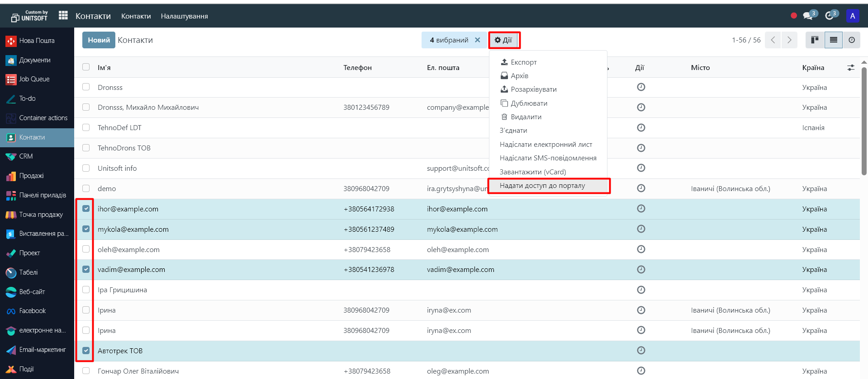
Task: Click the Новий button
Action: 99,40
